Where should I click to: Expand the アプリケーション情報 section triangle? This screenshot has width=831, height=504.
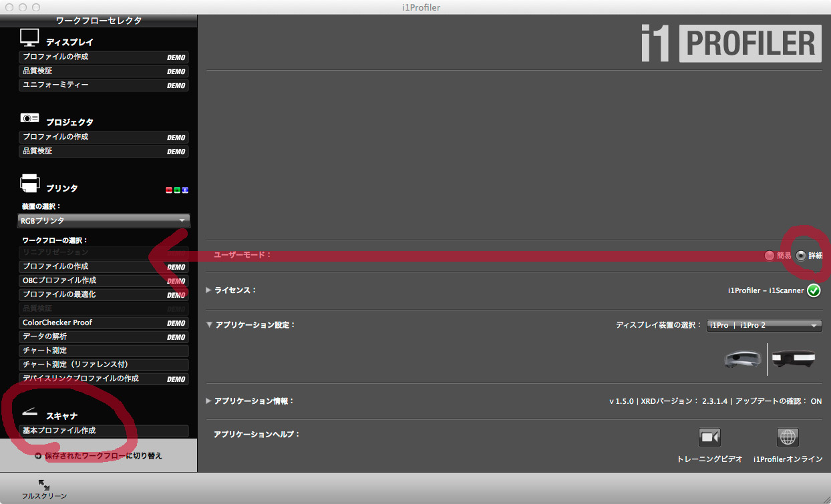[x=209, y=401]
